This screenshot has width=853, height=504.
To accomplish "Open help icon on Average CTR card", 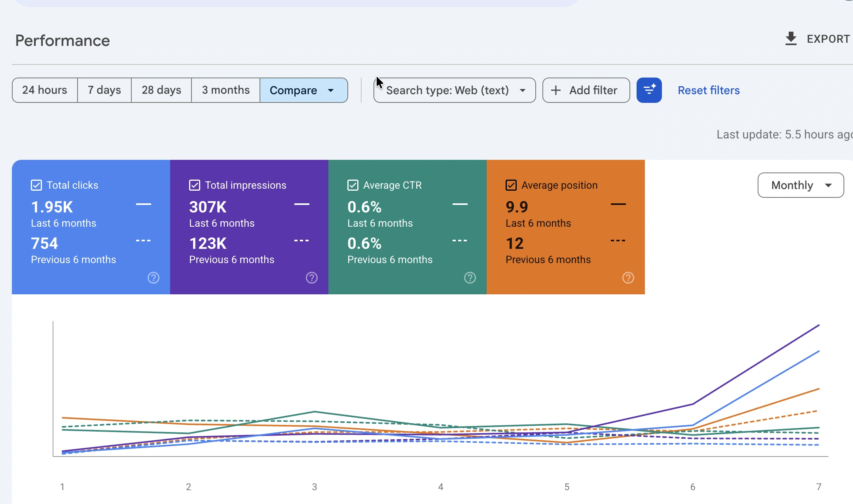I will [x=470, y=278].
